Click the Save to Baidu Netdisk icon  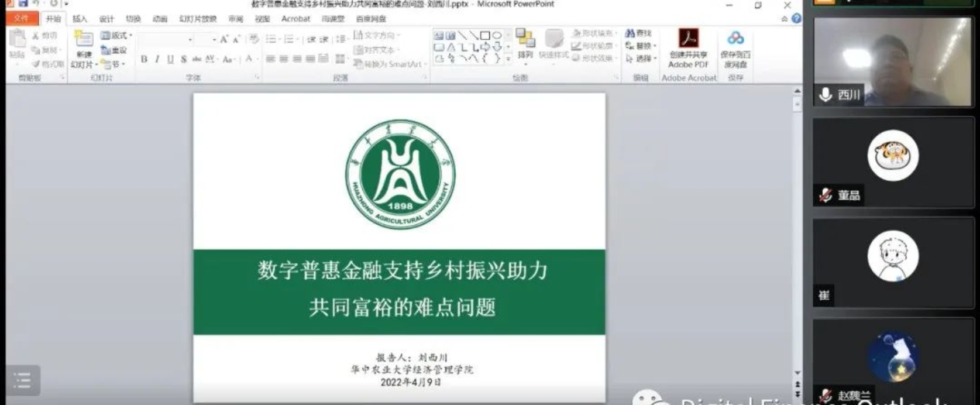click(735, 39)
